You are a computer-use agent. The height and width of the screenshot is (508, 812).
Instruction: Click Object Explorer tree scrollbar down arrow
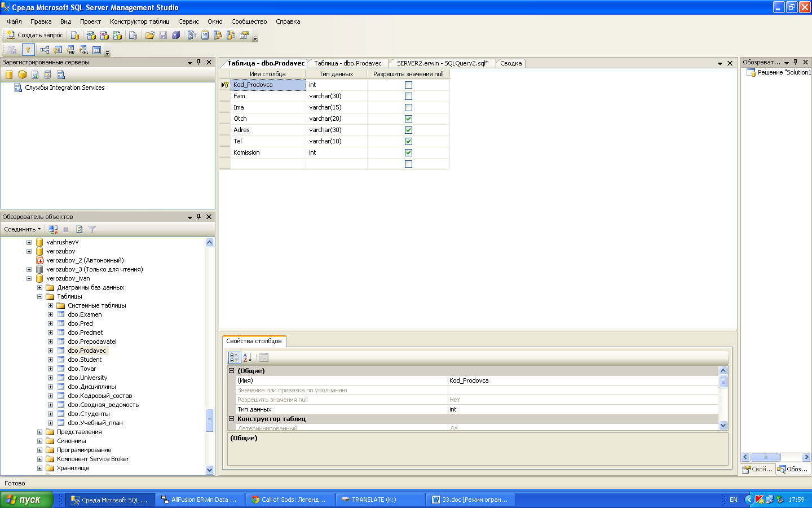(210, 470)
